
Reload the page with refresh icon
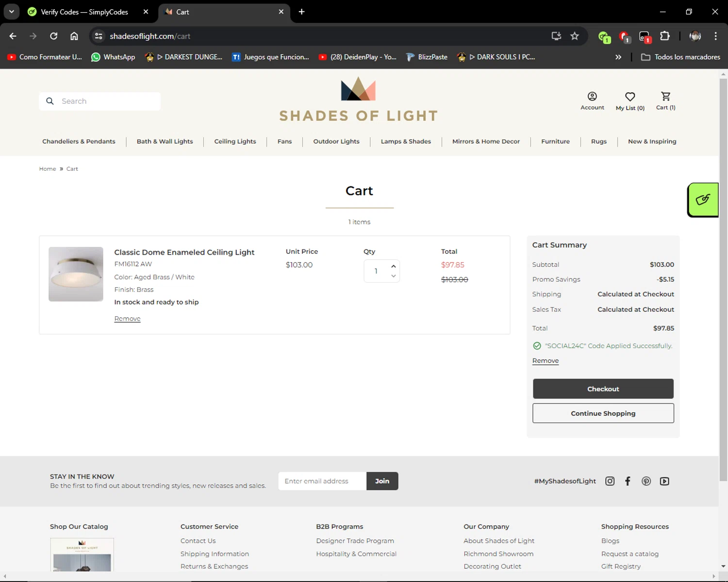click(x=54, y=36)
